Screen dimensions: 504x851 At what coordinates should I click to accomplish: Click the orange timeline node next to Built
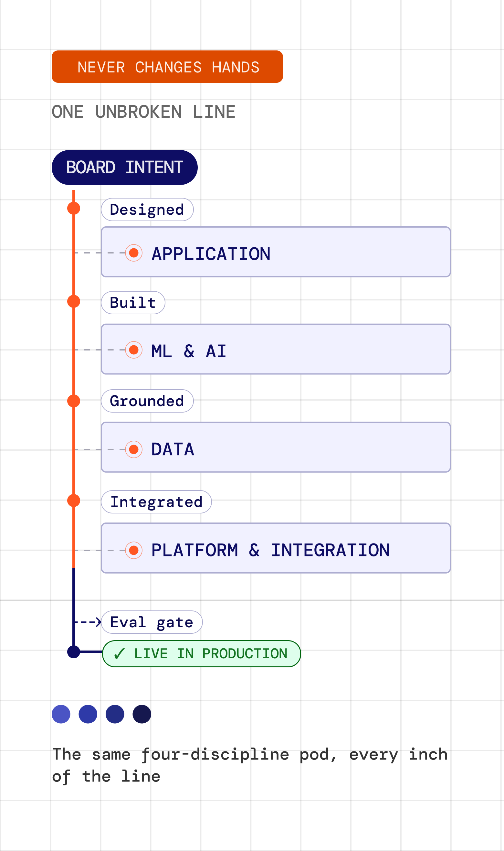(x=74, y=301)
